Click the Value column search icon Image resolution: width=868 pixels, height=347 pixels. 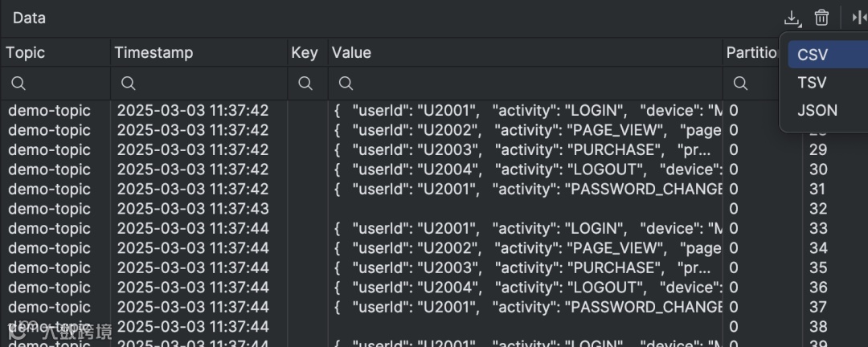(x=346, y=84)
